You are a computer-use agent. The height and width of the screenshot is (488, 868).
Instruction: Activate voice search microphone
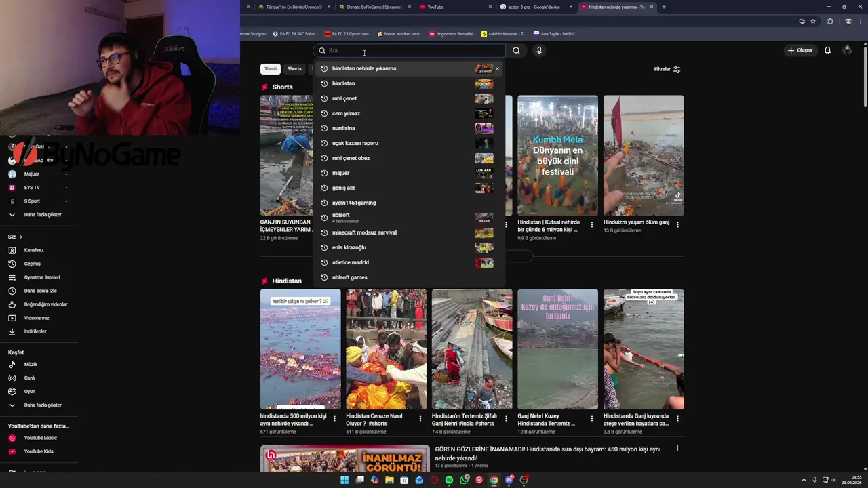pos(539,50)
